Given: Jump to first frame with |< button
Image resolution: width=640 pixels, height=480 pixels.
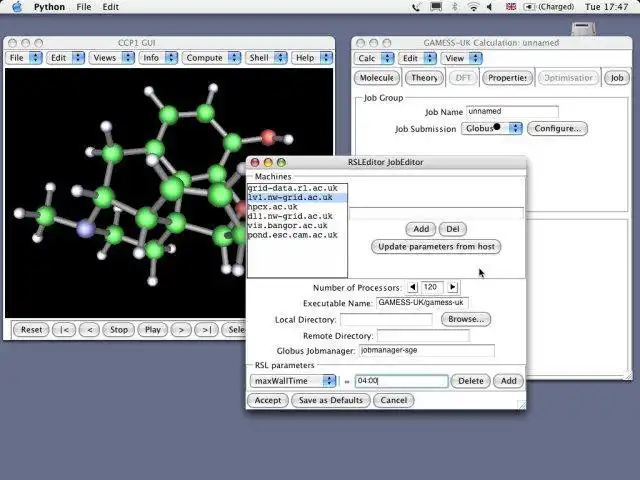Looking at the screenshot, I should point(64,329).
